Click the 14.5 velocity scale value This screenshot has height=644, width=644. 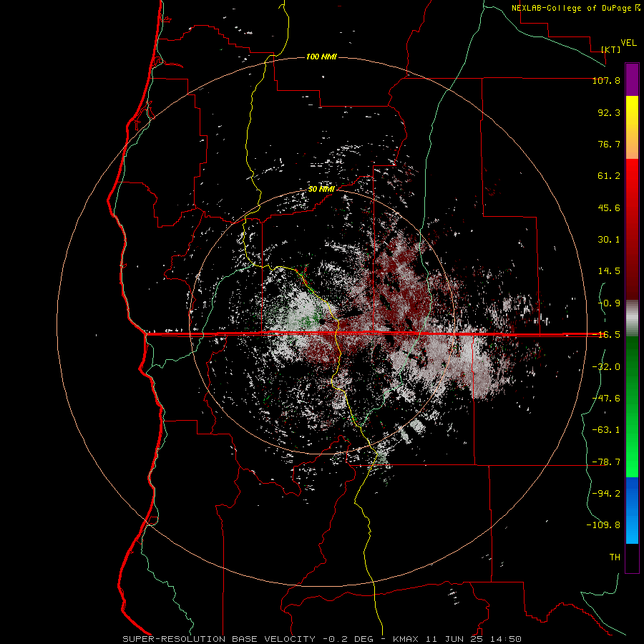point(609,271)
